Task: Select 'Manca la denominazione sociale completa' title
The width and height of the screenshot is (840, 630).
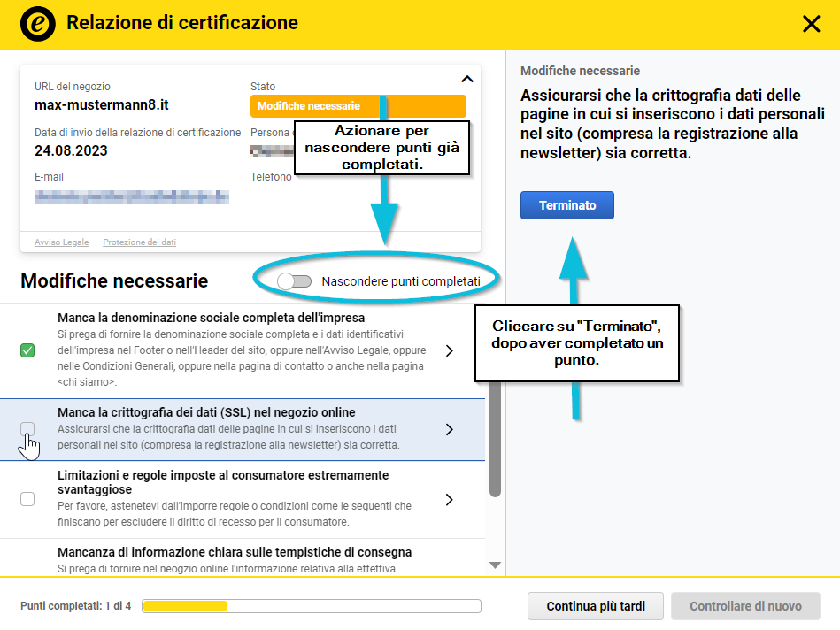Action: [x=211, y=318]
